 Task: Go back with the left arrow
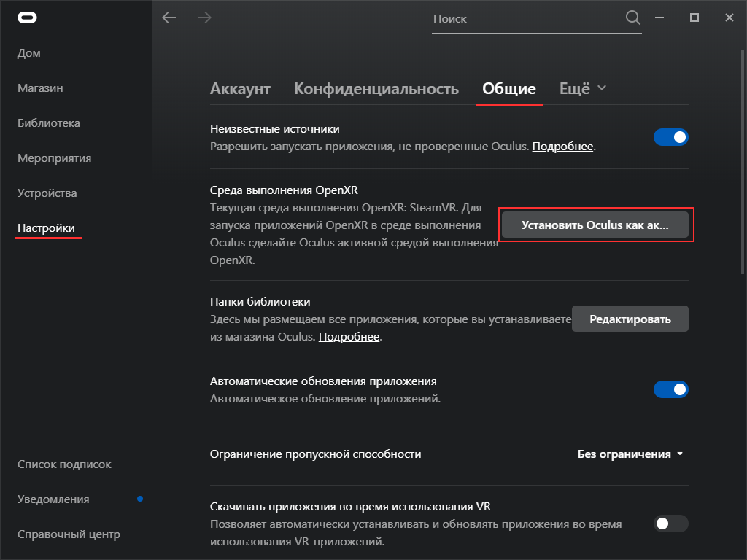coord(169,17)
